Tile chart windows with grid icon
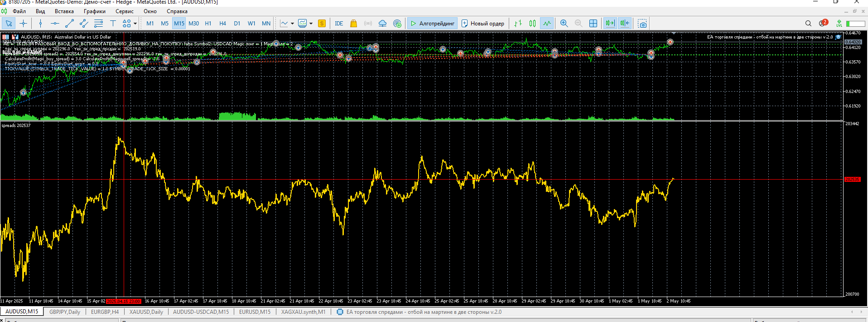 [593, 24]
